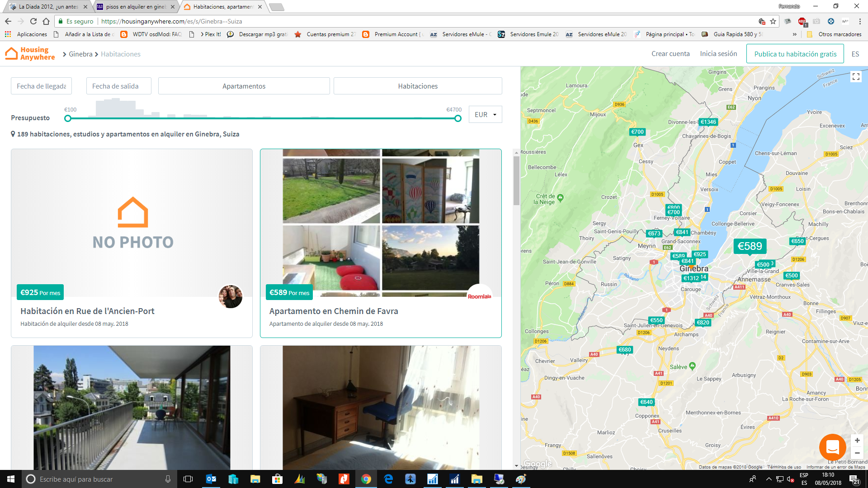
Task: Open Task View in taskbar
Action: tap(188, 479)
